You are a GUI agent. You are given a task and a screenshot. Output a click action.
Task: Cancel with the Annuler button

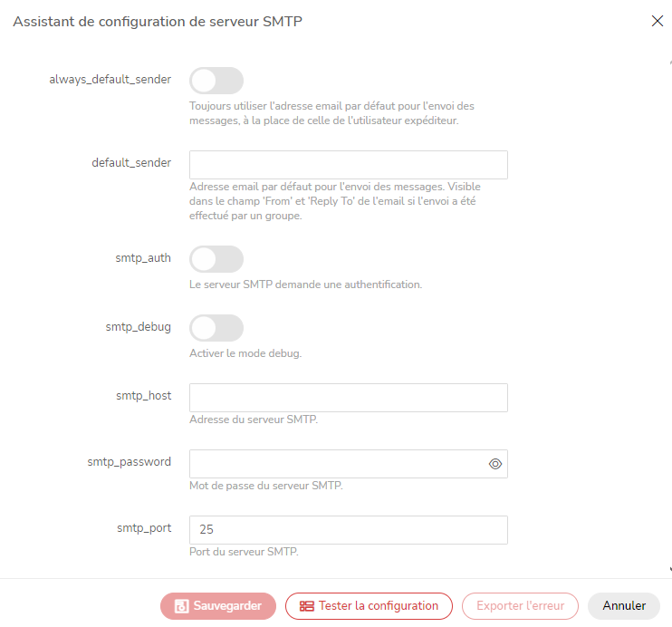click(x=624, y=606)
